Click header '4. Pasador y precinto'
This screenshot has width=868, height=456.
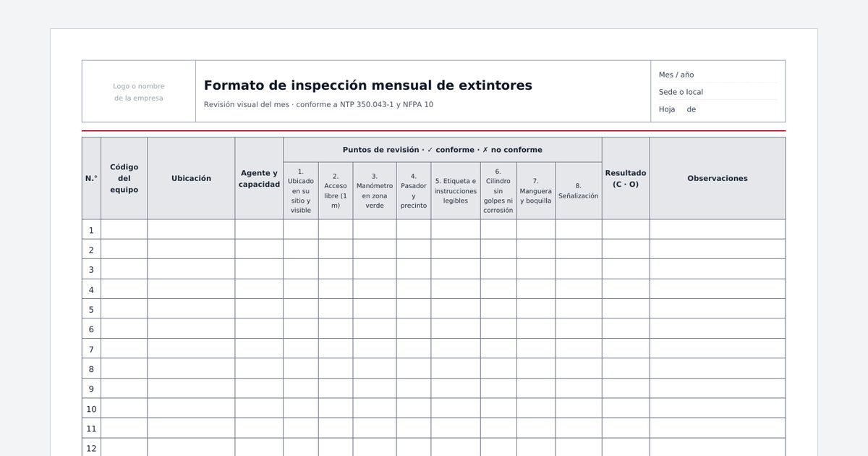(414, 191)
